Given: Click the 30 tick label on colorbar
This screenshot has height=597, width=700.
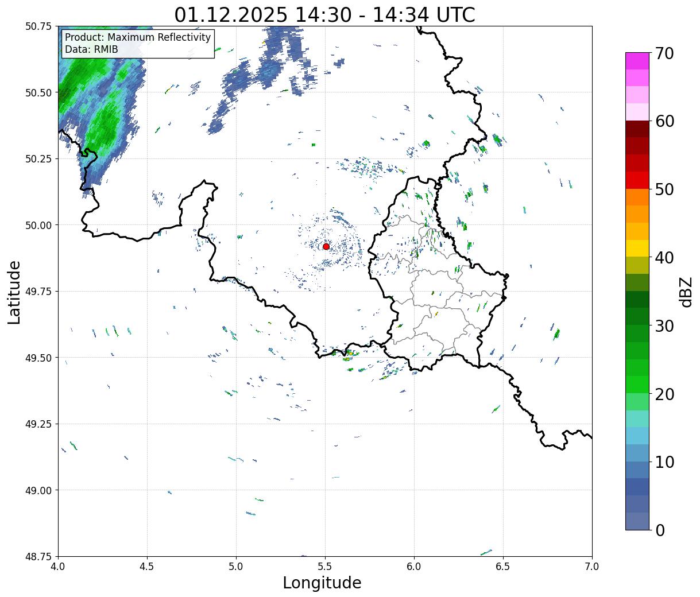Looking at the screenshot, I should click(665, 325).
